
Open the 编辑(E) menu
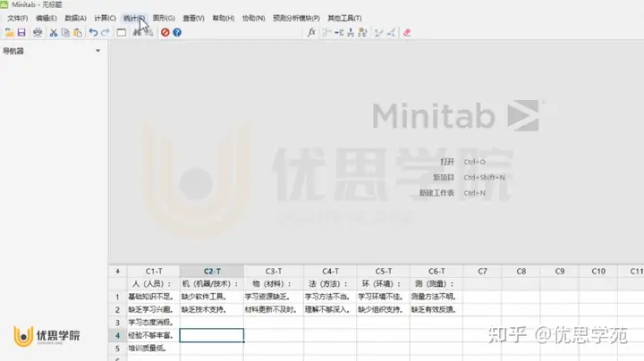click(46, 18)
